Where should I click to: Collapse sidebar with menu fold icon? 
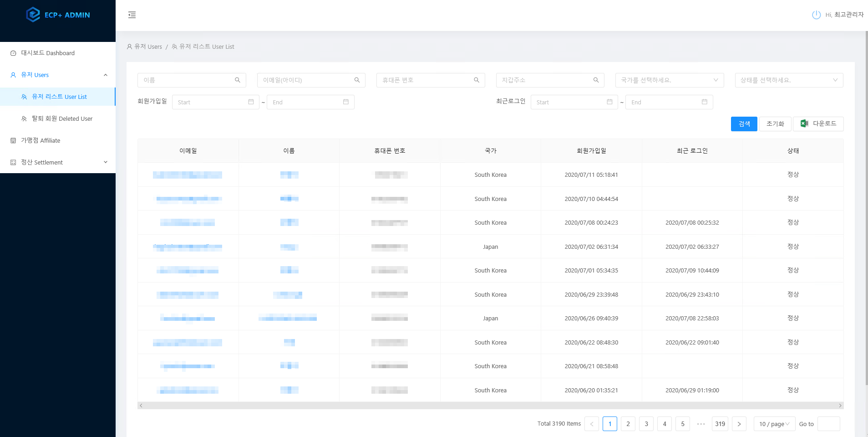pos(132,15)
